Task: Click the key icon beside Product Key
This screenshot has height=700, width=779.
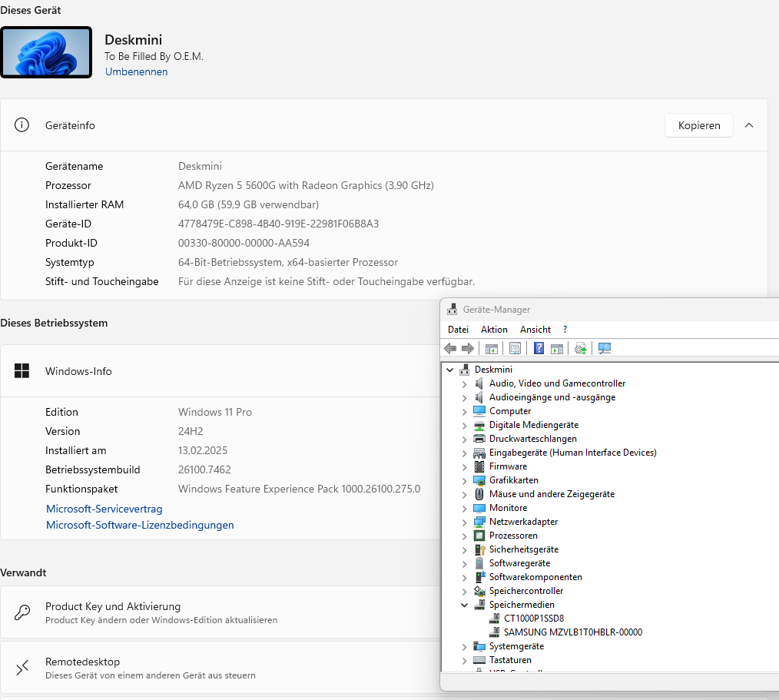Action: click(x=22, y=612)
